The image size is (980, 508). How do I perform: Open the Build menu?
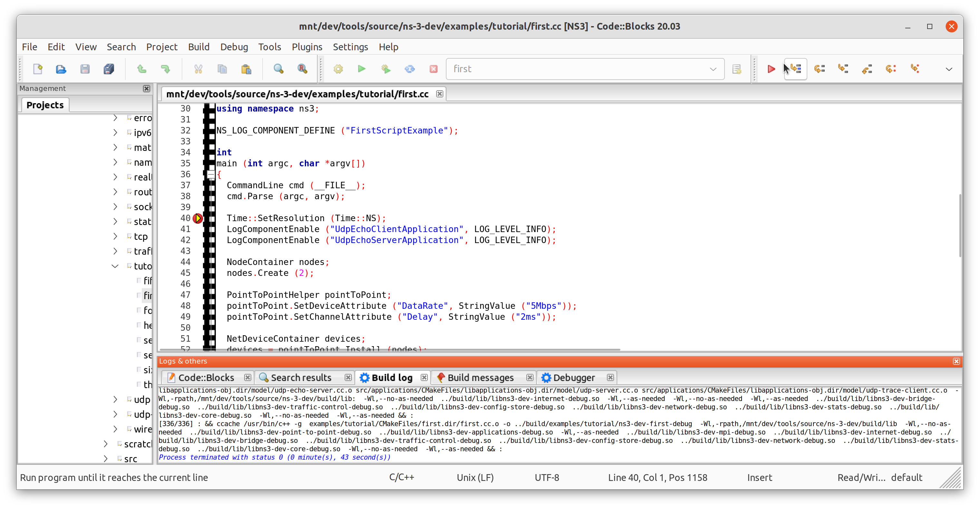click(199, 46)
